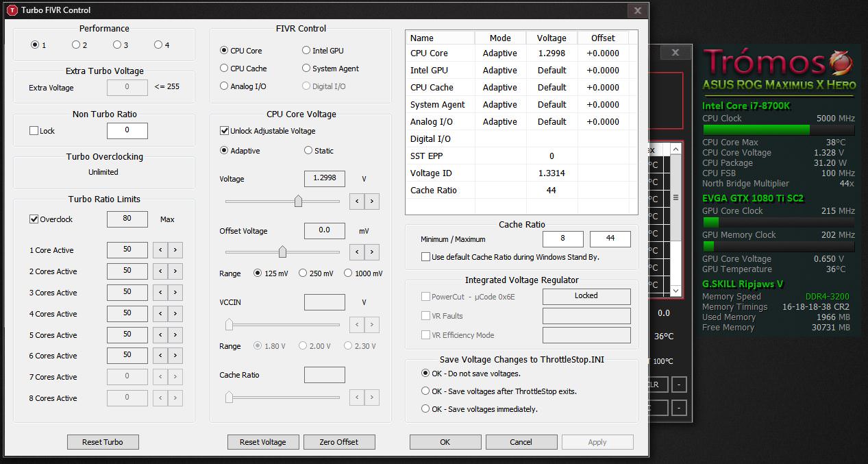The image size is (868, 464).
Task: Increase the 6 Cores Active ratio
Action: point(175,356)
